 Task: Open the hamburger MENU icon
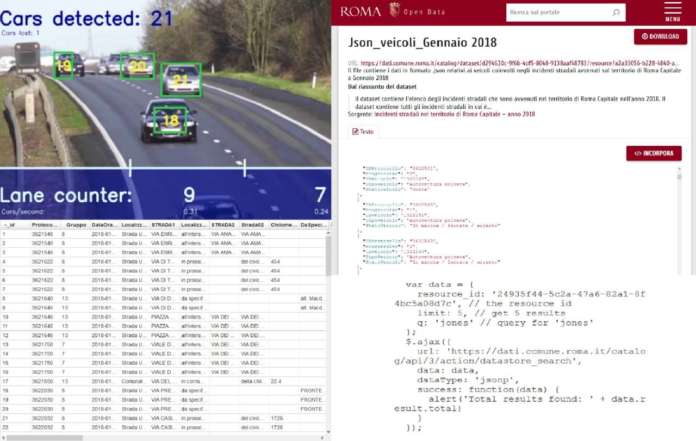pos(672,11)
